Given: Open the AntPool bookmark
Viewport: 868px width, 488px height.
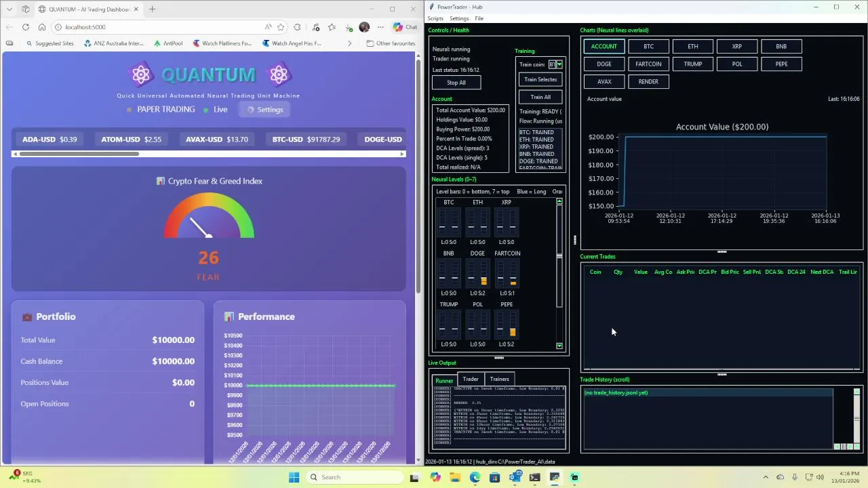Looking at the screenshot, I should [168, 43].
